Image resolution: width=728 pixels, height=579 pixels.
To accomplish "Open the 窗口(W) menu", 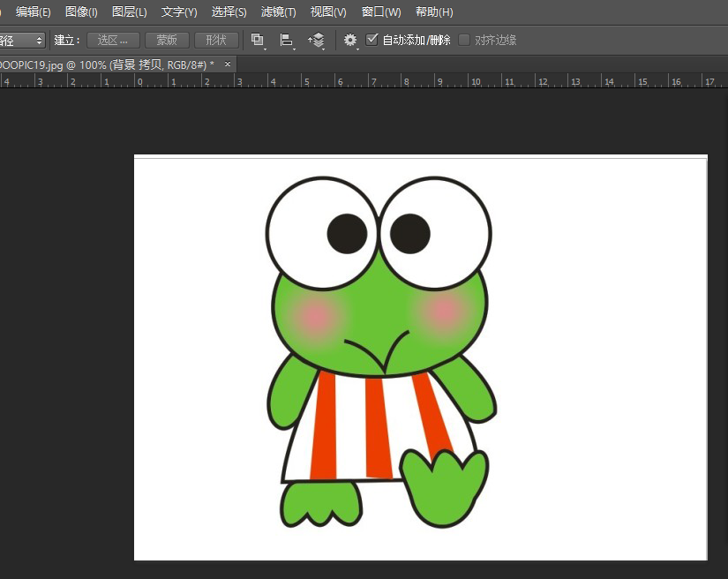I will [381, 12].
